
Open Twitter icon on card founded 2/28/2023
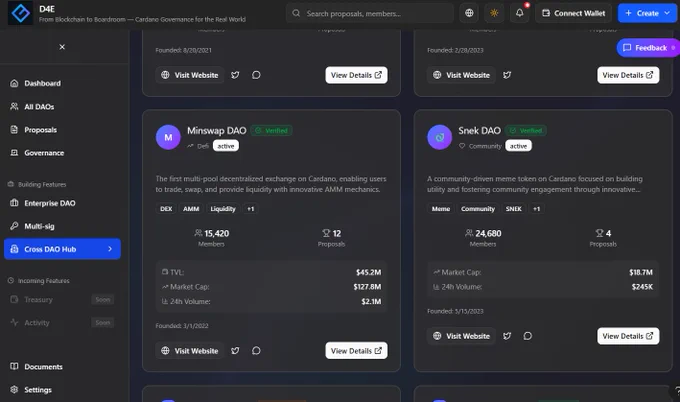pyautogui.click(x=507, y=75)
